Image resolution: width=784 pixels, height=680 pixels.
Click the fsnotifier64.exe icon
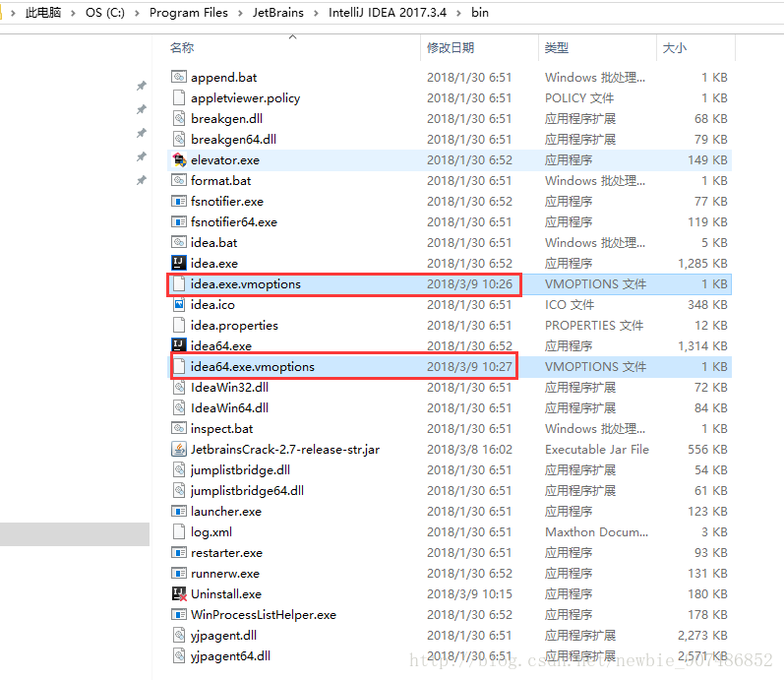coord(179,221)
